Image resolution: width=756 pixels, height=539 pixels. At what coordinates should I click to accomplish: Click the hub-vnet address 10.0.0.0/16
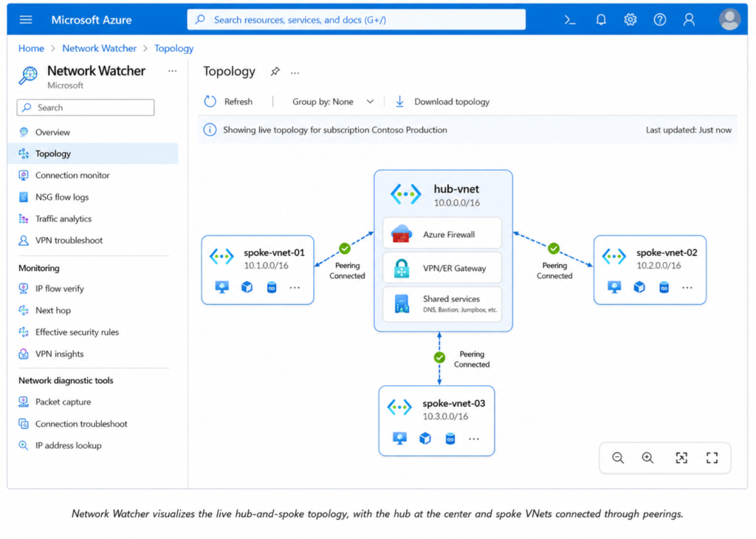pos(456,203)
